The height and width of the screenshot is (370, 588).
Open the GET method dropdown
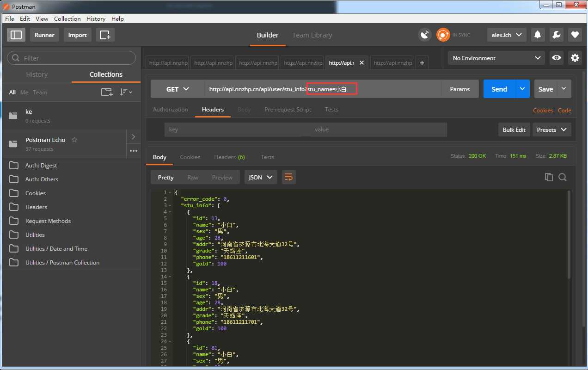pos(178,89)
